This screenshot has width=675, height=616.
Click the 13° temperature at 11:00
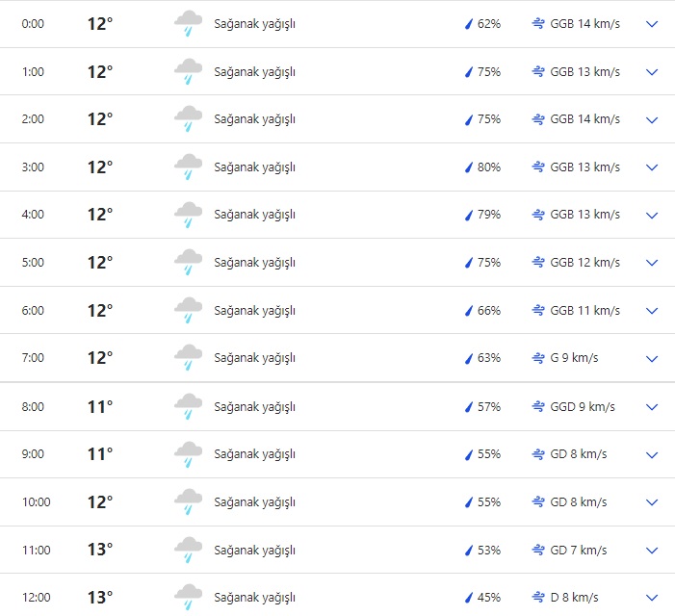pyautogui.click(x=100, y=550)
